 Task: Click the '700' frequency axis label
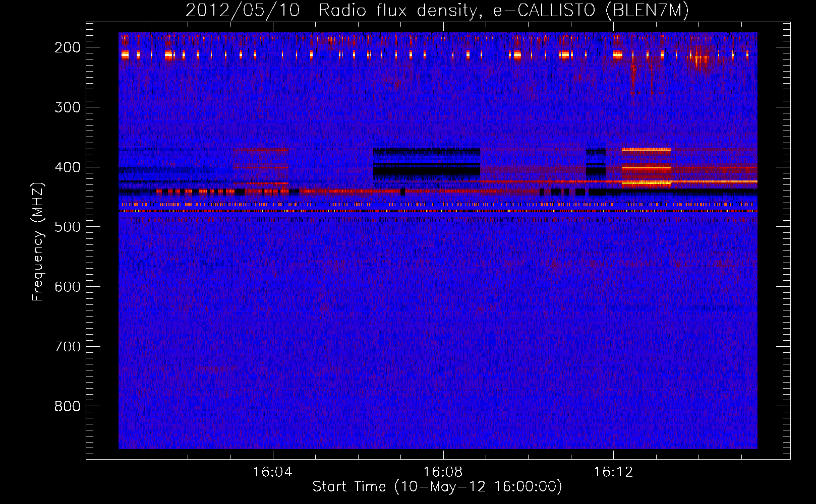coord(68,347)
